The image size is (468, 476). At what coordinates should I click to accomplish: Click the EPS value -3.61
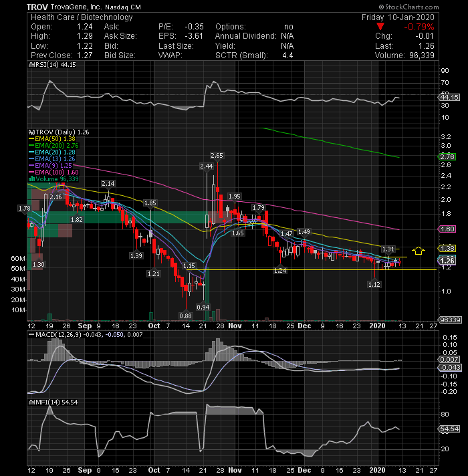(x=194, y=36)
